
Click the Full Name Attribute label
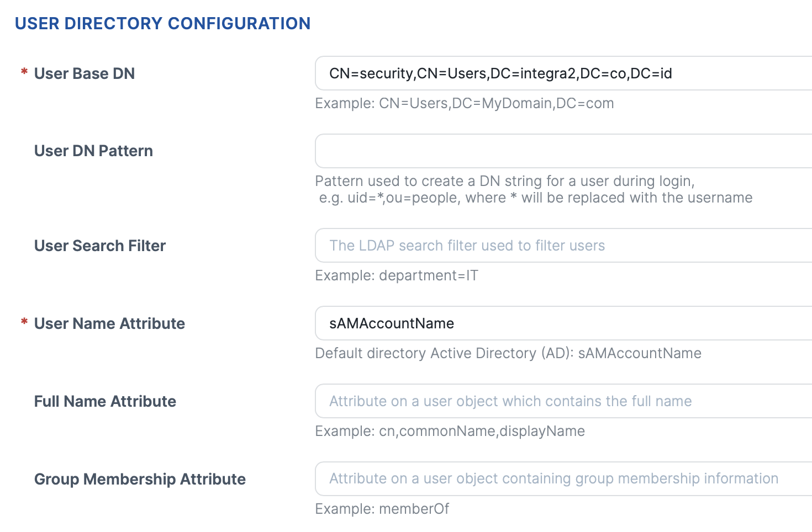[105, 401]
